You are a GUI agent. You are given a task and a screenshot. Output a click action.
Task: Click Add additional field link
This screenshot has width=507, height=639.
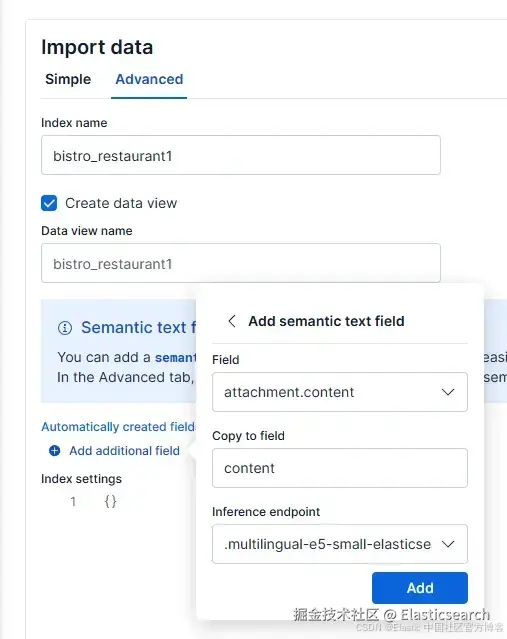tap(124, 451)
